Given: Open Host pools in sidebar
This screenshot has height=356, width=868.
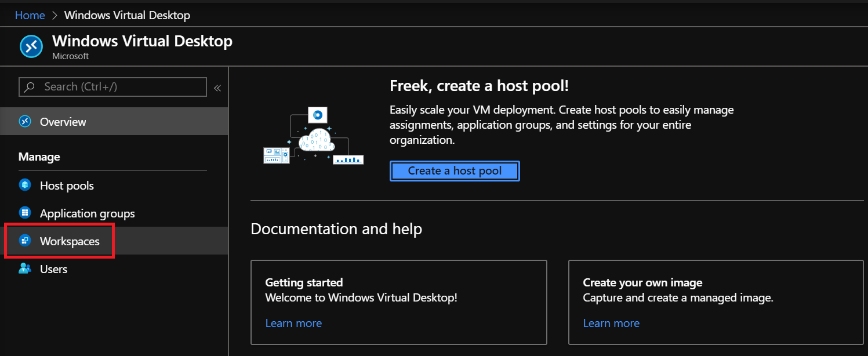Looking at the screenshot, I should pos(114,186).
